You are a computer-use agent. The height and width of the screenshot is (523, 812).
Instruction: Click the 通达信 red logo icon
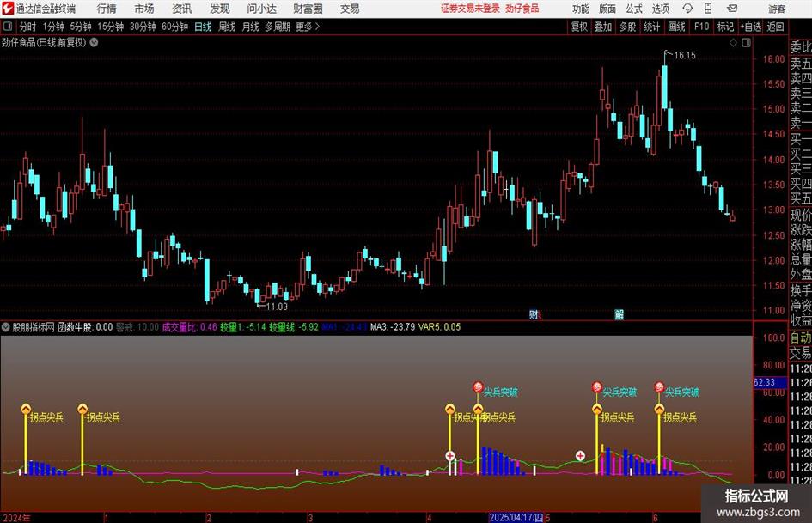(9, 9)
